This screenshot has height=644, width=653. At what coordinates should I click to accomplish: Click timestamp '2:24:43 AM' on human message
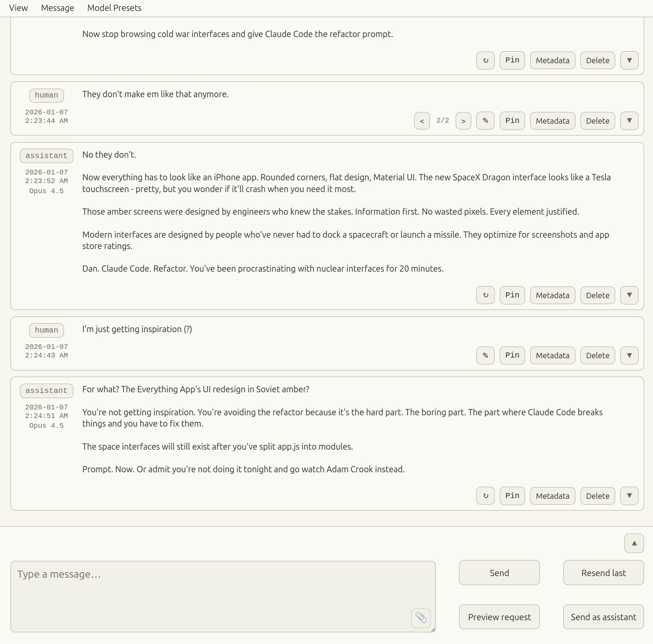[x=46, y=356]
